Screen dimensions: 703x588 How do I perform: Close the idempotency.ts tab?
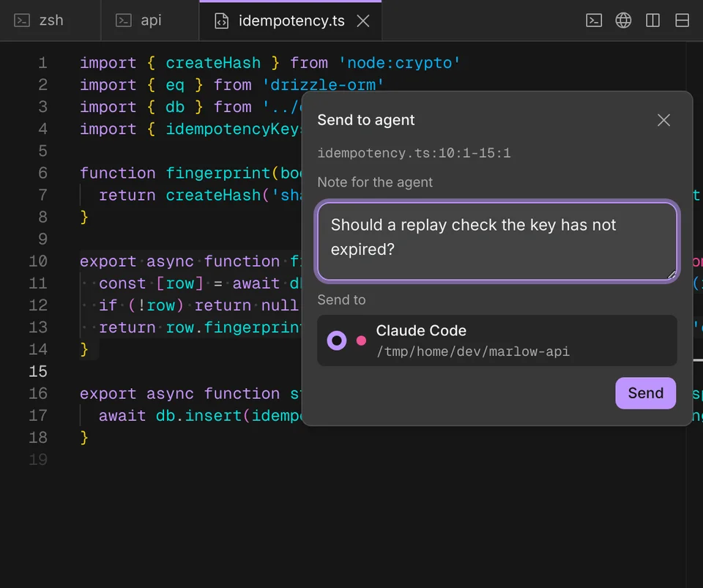tap(363, 21)
